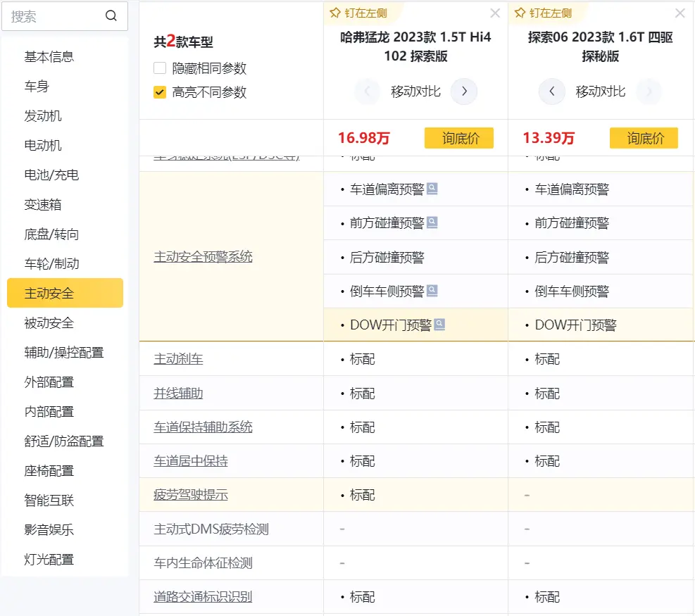This screenshot has width=695, height=616.
Task: Go to 舒适/防盗配置 section
Action: 64,441
